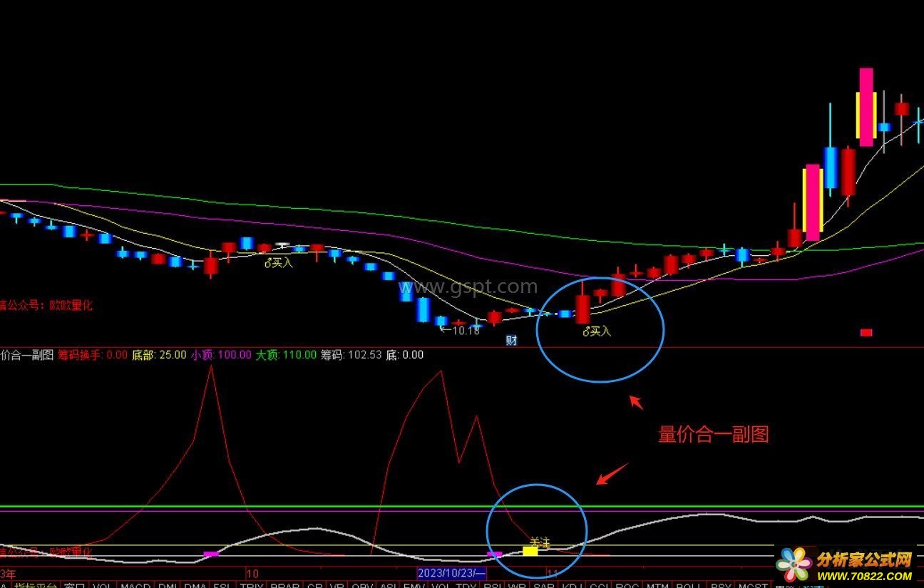
Task: Select the MTM indicator tab
Action: (x=657, y=585)
